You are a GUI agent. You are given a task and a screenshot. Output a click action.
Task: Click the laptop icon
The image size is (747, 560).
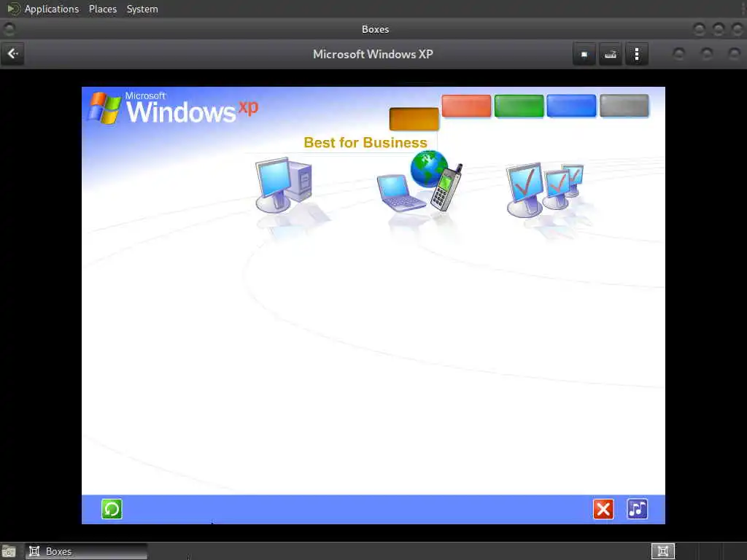(x=400, y=192)
